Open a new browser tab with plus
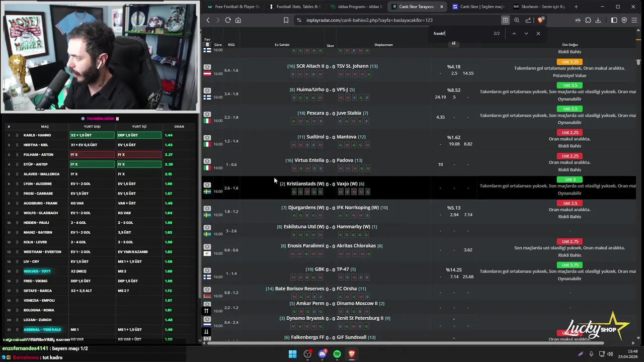Screen dimensions: 644x362 click(x=576, y=7)
